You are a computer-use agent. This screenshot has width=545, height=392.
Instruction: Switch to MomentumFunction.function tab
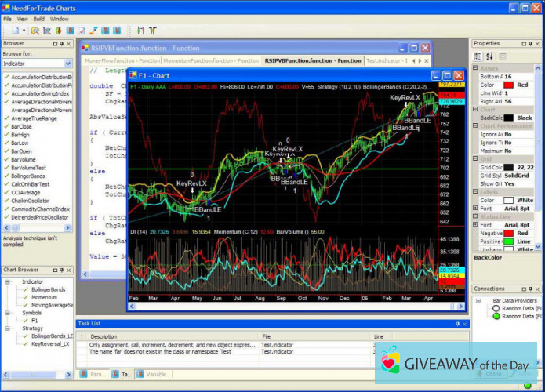tap(213, 60)
